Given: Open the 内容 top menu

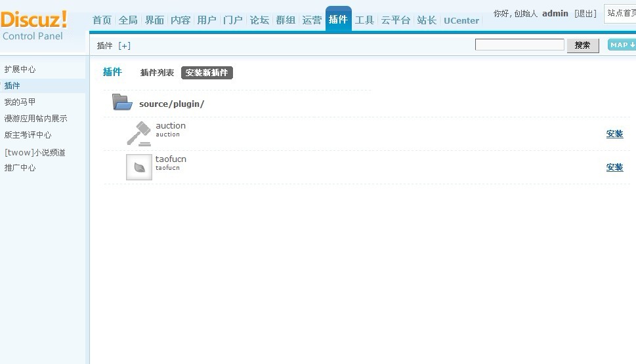Looking at the screenshot, I should (x=180, y=20).
